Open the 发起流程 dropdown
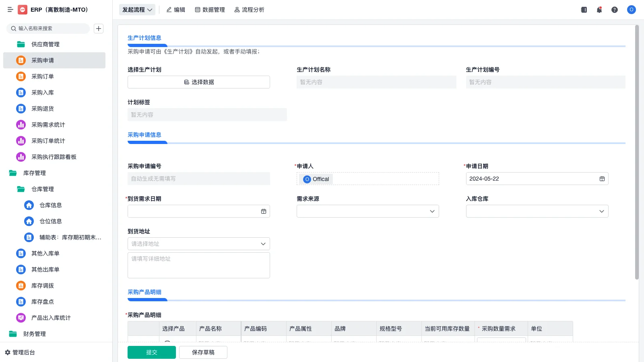Viewport: 644px width, 362px height. click(137, 10)
